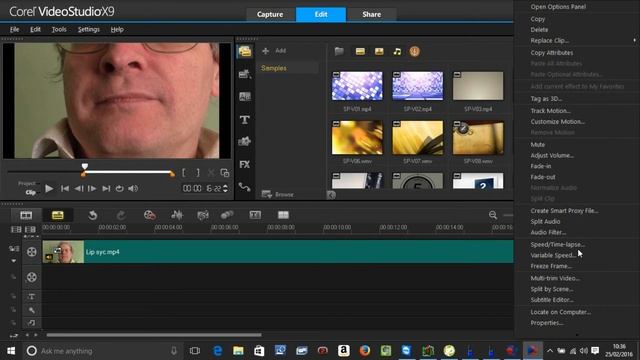Open the Multi-Camera Editor toolbar icon

tap(283, 215)
